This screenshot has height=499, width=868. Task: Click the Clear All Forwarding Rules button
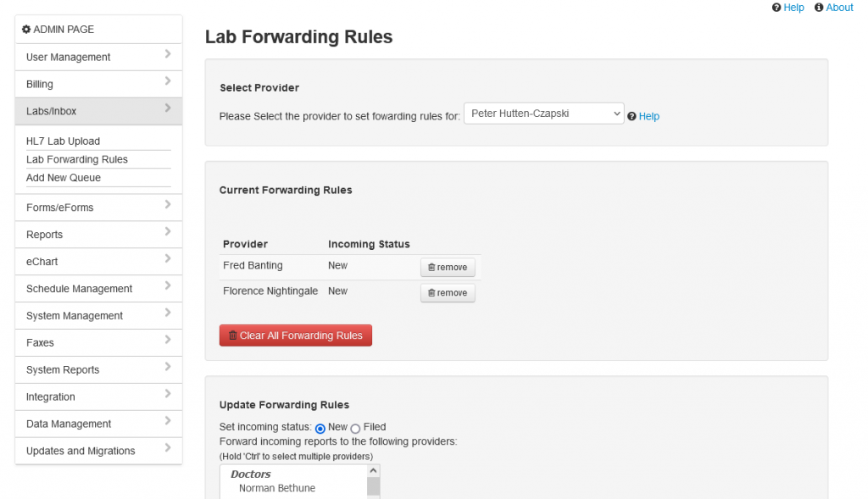click(x=295, y=335)
